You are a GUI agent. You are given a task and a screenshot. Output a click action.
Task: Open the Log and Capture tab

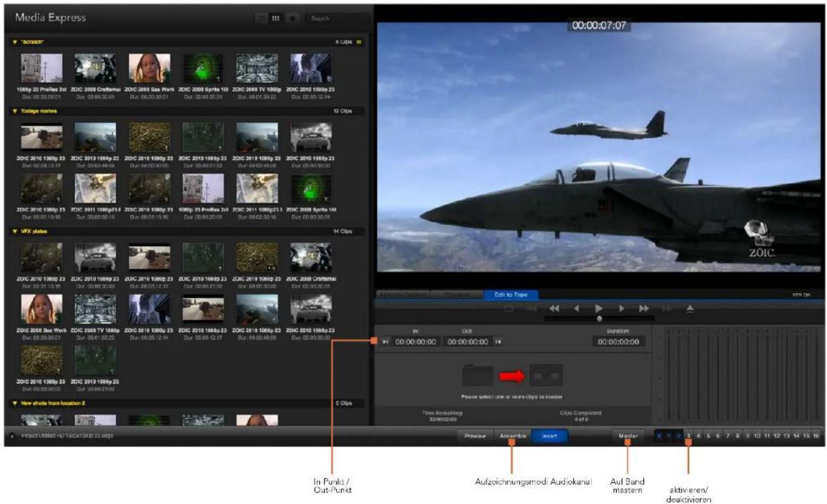[404, 294]
